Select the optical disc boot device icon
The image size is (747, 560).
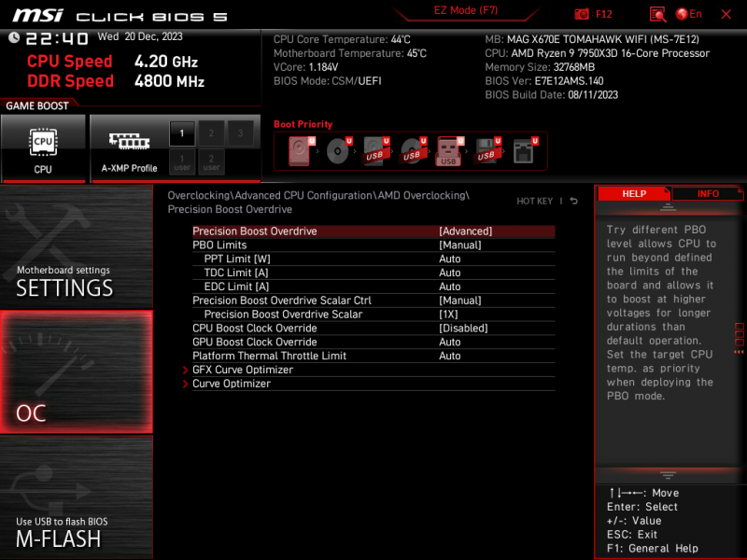[x=337, y=151]
